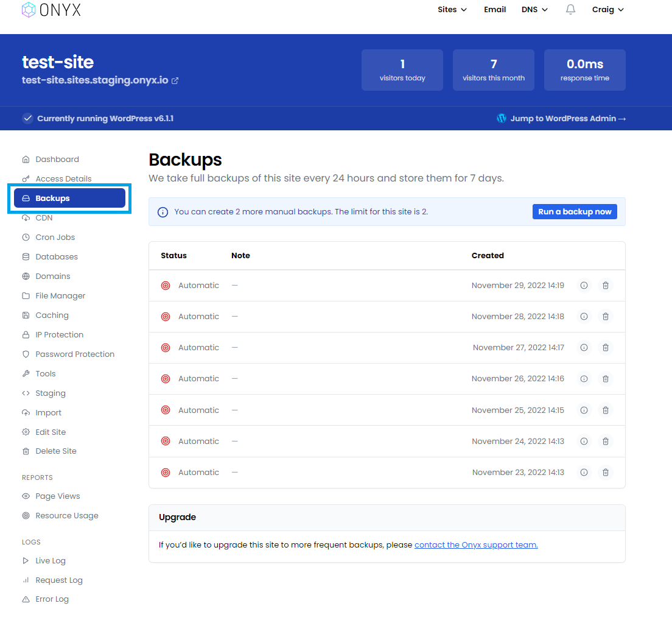This screenshot has height=634, width=672.
Task: Select Backups in sidebar
Action: tap(69, 198)
